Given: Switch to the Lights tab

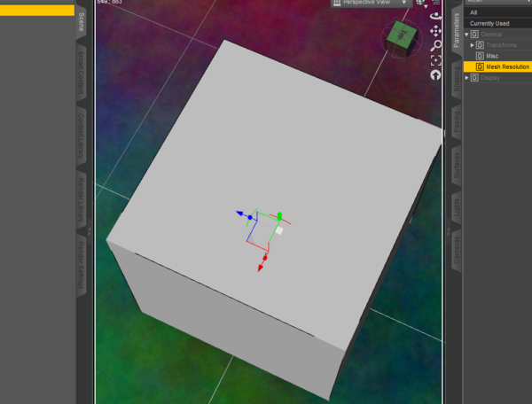Looking at the screenshot, I should click(457, 207).
